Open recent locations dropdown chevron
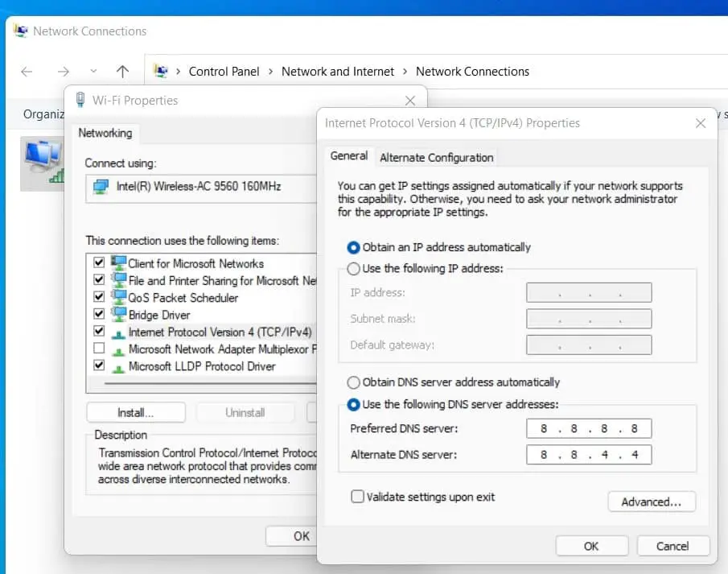The height and width of the screenshot is (574, 728). click(93, 72)
